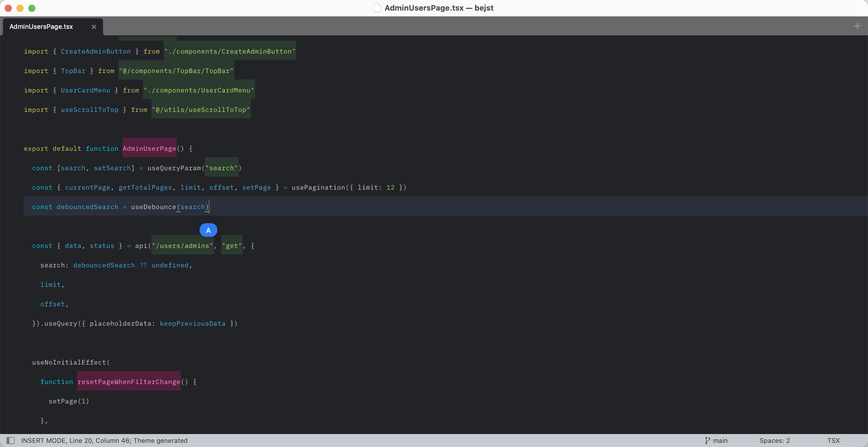This screenshot has width=868, height=447.
Task: Click the "./components/CreateAdminButton" import string
Action: [230, 51]
